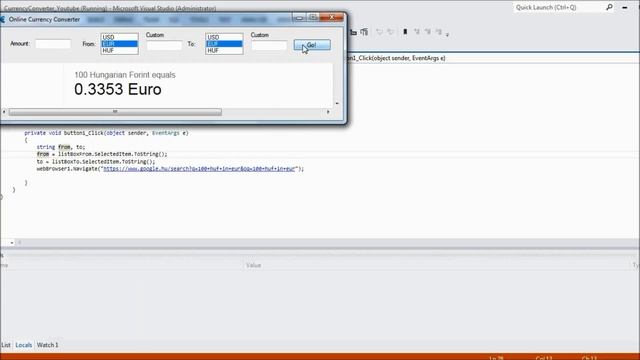Minimize the Online Currency Converter window
This screenshot has height=360, width=640.
(299, 18)
